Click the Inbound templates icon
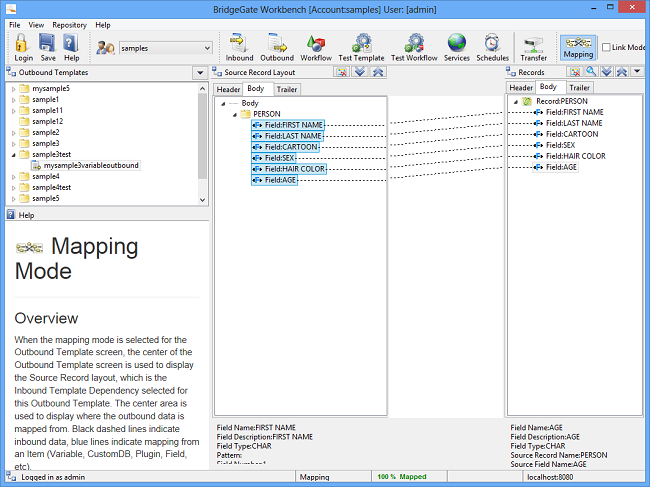650x487 pixels. [x=239, y=47]
